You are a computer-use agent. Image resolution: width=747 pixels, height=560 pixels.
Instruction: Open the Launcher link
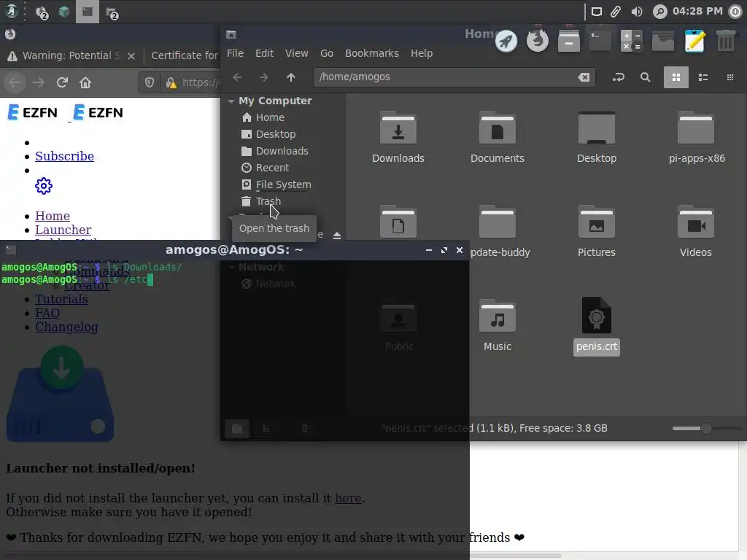point(63,230)
